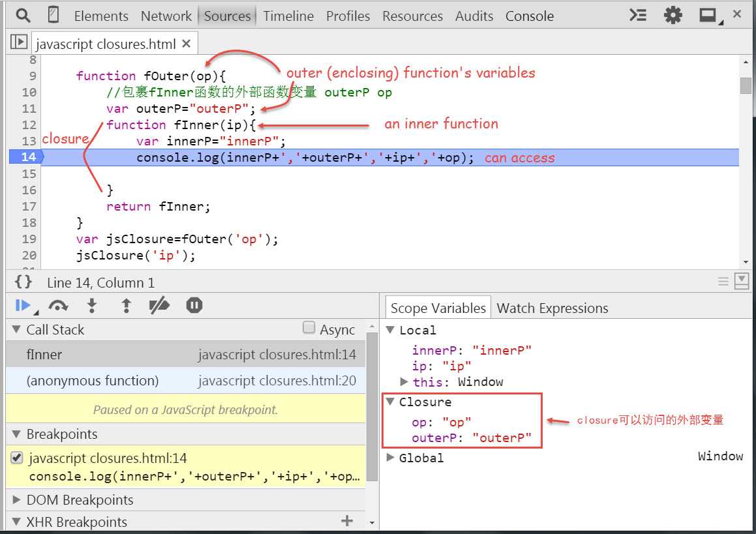756x534 pixels.
Task: Click the innerP local variable value
Action: 502,350
